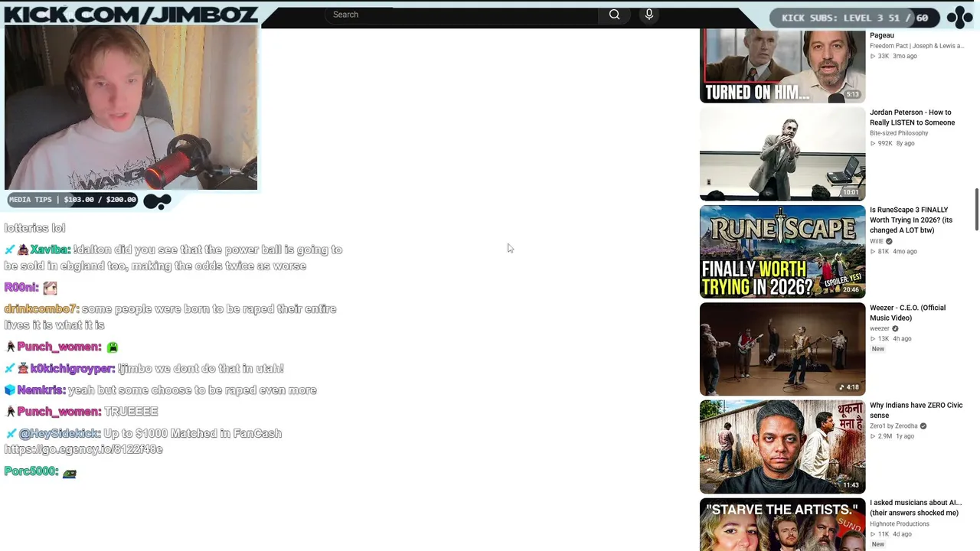Click the 'KICK SUBS: LEVEL 3 51 / 60' counter
Screen dimensions: 980x551
pyautogui.click(x=854, y=18)
